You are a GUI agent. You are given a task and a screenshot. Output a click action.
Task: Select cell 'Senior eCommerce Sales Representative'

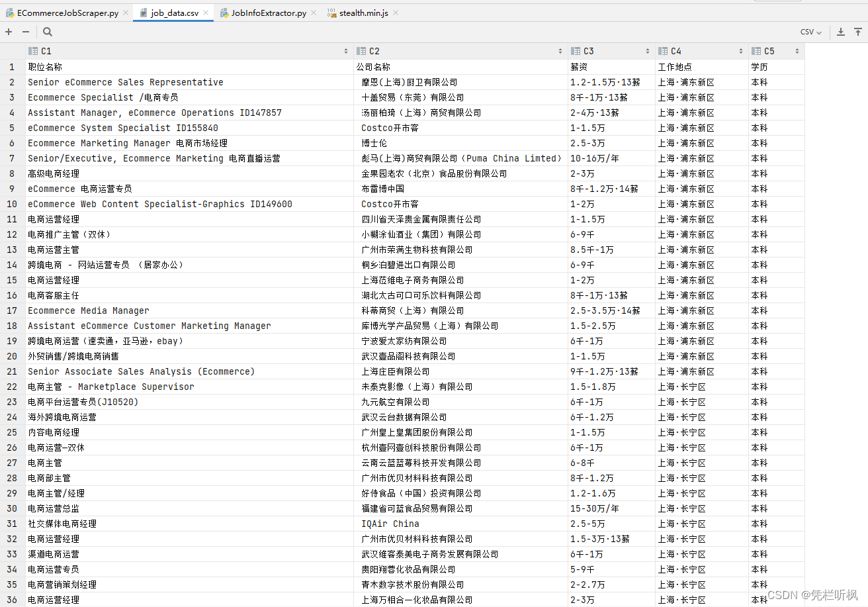pos(189,82)
